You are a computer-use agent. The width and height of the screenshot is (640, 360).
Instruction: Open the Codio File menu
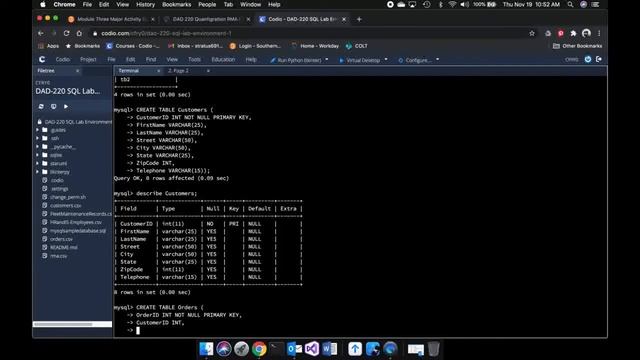pos(111,59)
